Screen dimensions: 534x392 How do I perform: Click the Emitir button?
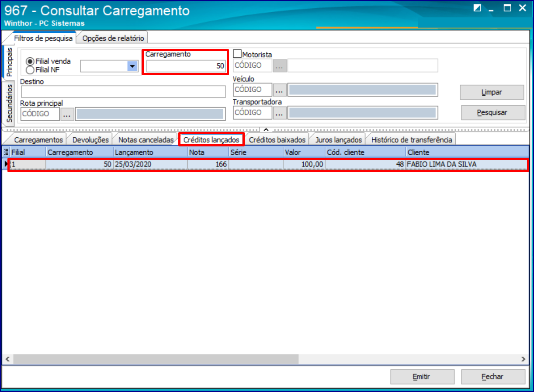[422, 377]
